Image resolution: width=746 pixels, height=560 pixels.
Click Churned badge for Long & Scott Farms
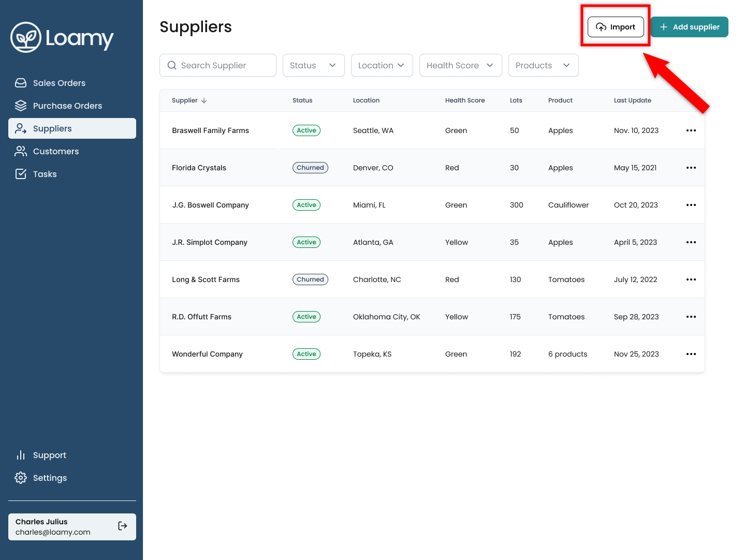click(310, 279)
